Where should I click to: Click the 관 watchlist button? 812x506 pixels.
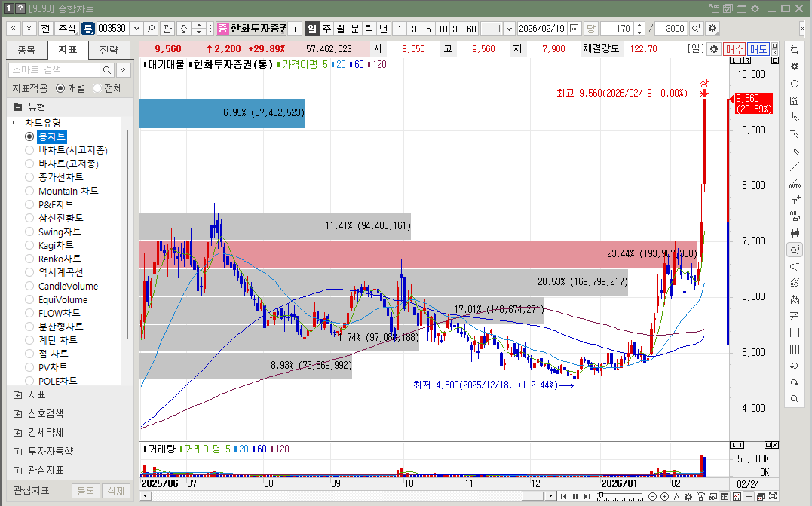point(167,29)
